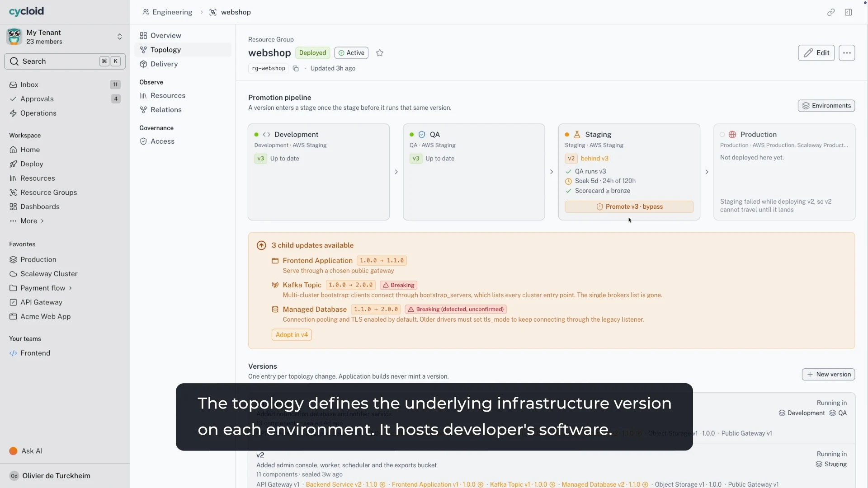Open Resource Groups
The image size is (868, 488).
coord(65,192)
